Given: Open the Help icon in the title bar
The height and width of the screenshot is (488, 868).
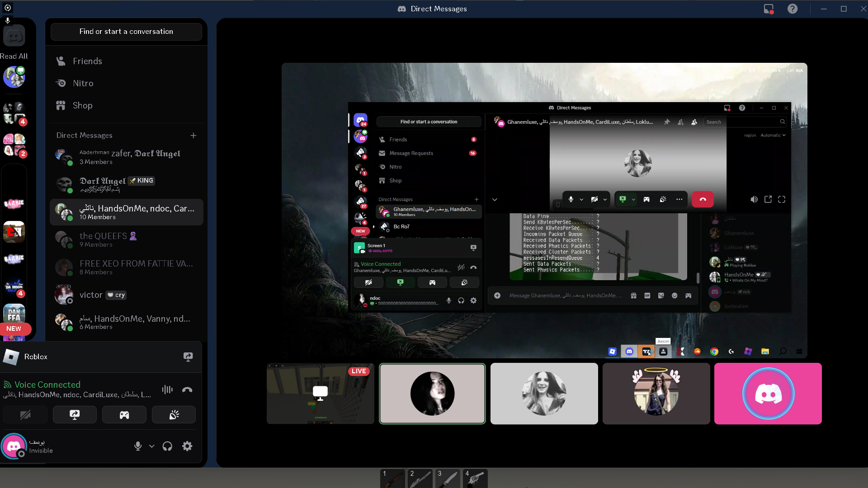Looking at the screenshot, I should pos(792,9).
